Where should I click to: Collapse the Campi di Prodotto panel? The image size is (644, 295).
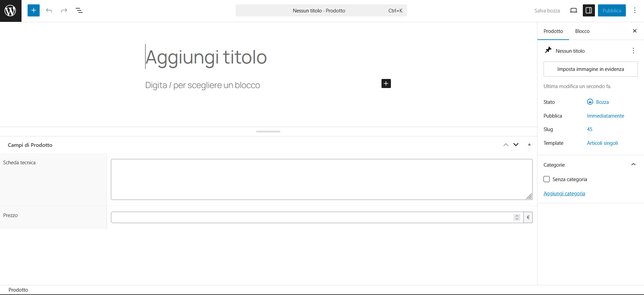[529, 145]
